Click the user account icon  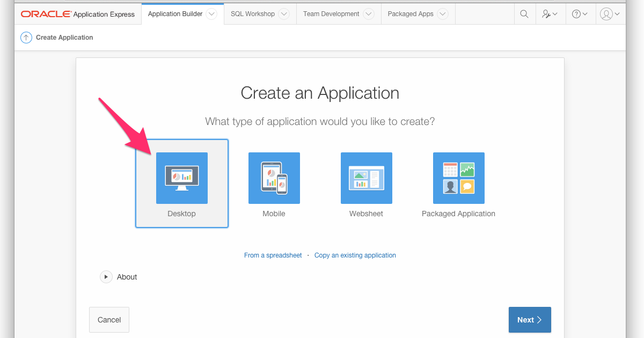(x=607, y=13)
